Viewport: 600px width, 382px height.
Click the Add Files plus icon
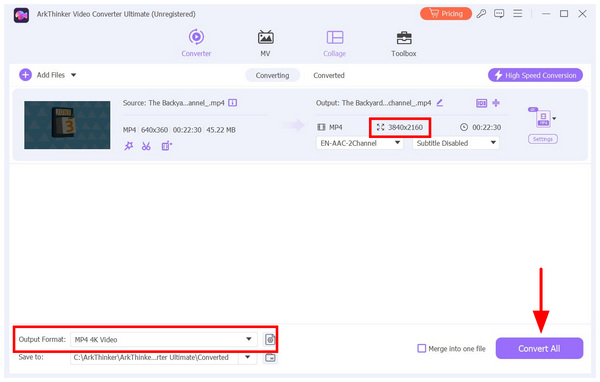point(25,75)
